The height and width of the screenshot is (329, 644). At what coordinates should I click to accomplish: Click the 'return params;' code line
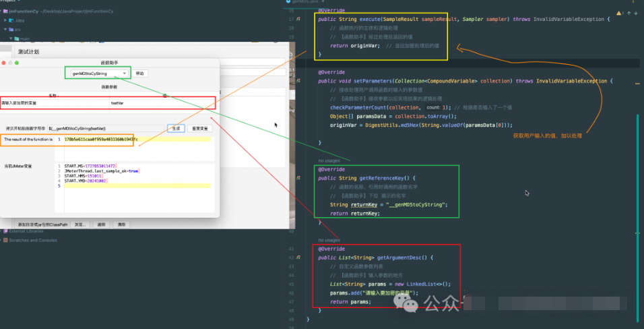pyautogui.click(x=351, y=302)
